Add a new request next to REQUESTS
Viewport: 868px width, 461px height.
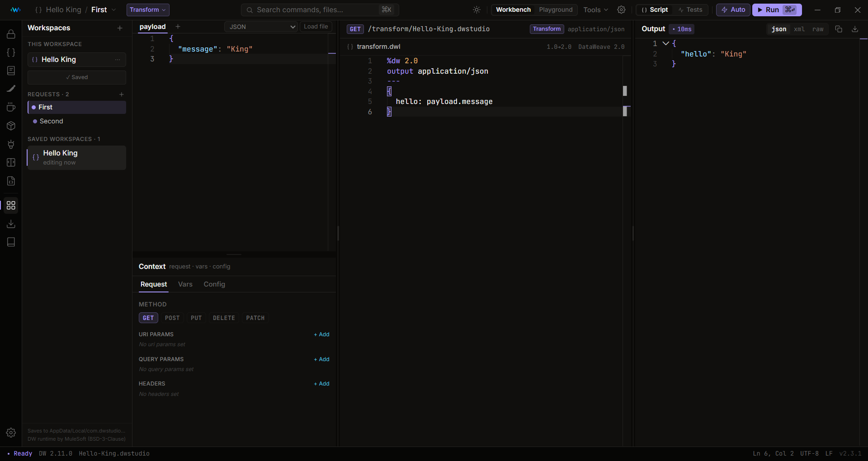pyautogui.click(x=121, y=94)
